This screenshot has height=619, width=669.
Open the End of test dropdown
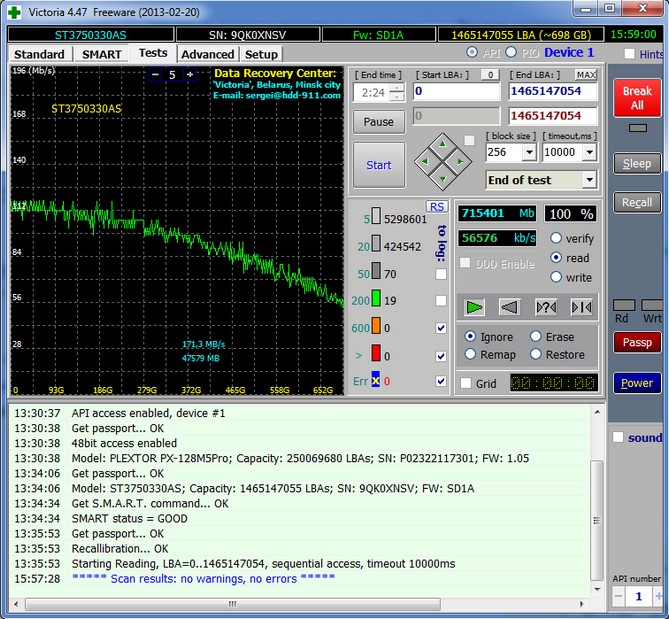(588, 180)
